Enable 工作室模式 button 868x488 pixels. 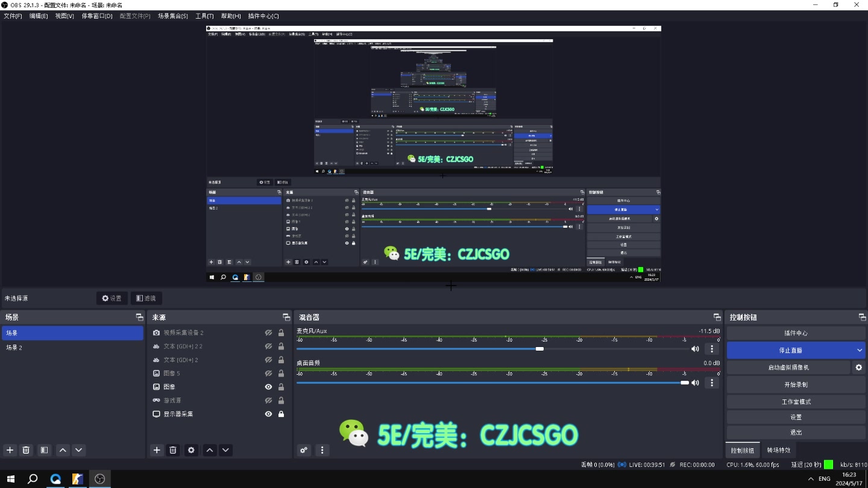pyautogui.click(x=796, y=402)
